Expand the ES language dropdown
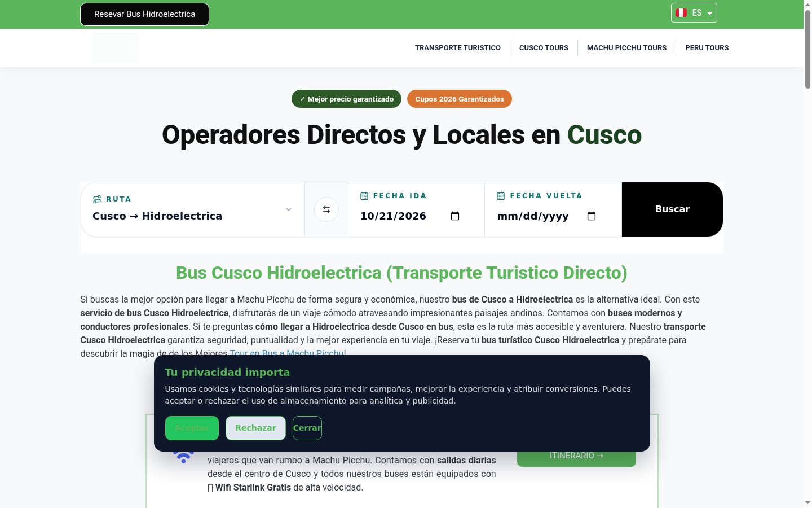Viewport: 812px width, 508px height. (x=694, y=13)
